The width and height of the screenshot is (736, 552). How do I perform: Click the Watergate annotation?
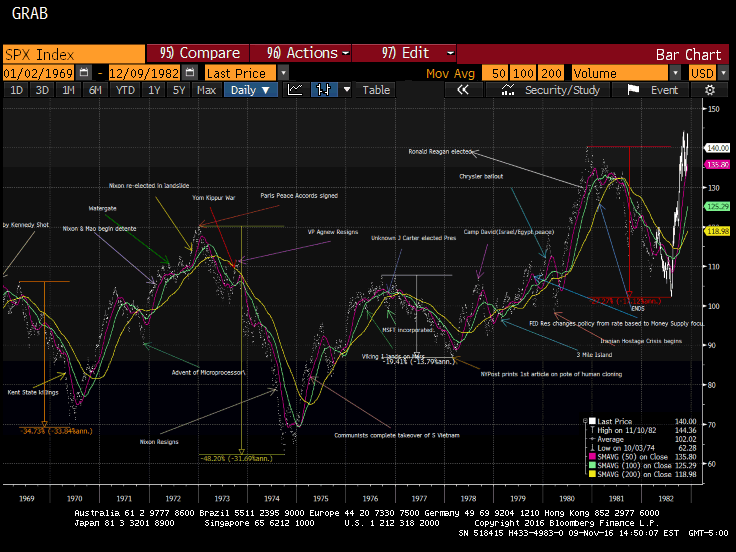[102, 208]
